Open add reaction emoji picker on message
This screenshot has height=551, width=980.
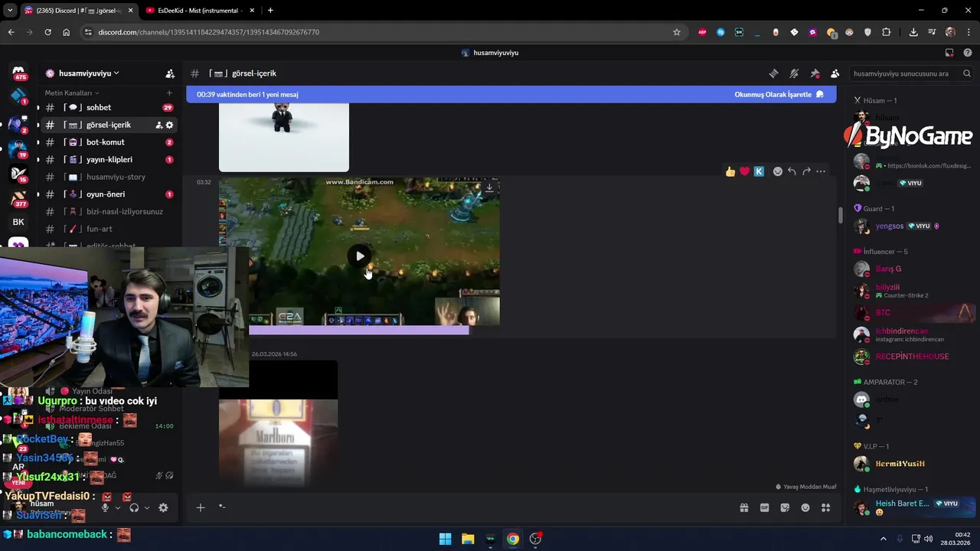coord(778,171)
